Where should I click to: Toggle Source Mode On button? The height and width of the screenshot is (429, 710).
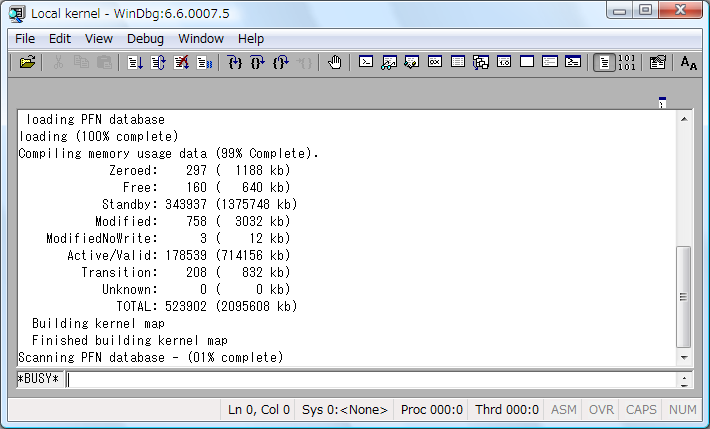pos(604,62)
